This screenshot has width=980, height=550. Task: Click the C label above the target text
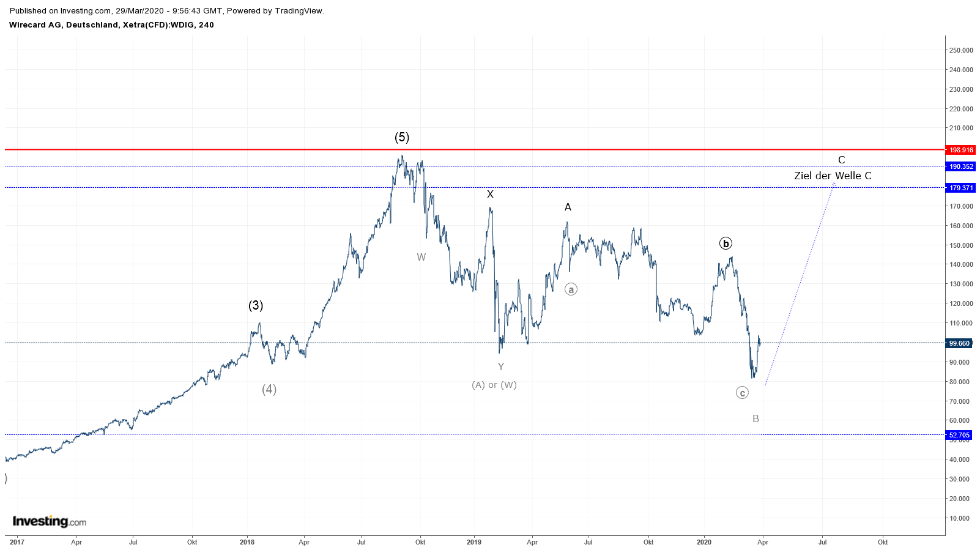(842, 160)
